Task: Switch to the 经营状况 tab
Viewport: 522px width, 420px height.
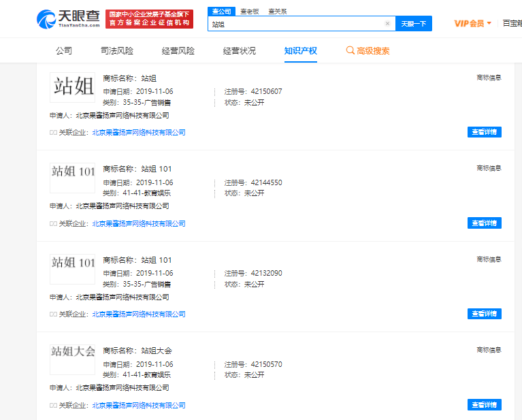Action: coord(240,50)
